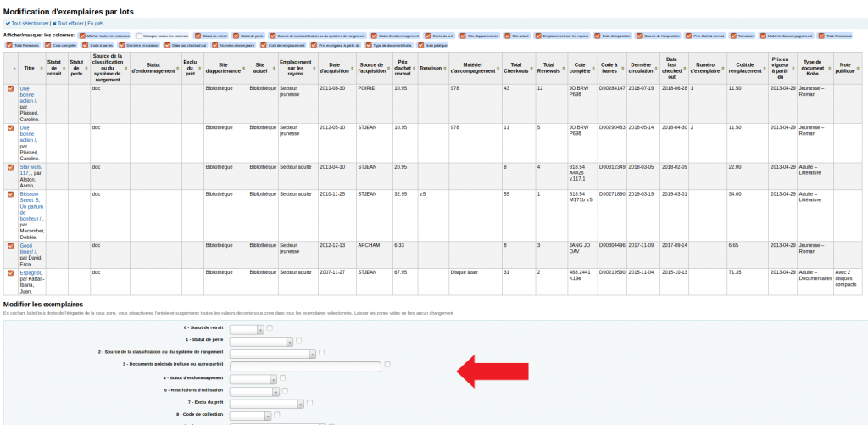
Task: Hide the Tomaison column via its checkbox
Action: (x=733, y=36)
